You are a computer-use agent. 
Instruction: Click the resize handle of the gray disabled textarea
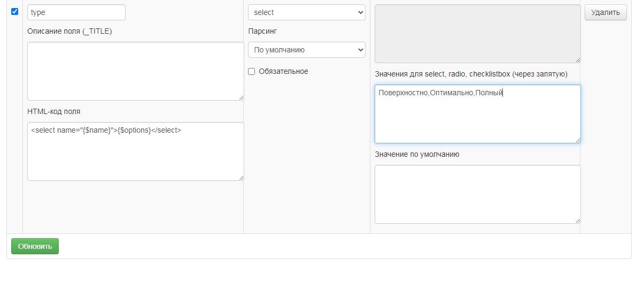click(578, 60)
